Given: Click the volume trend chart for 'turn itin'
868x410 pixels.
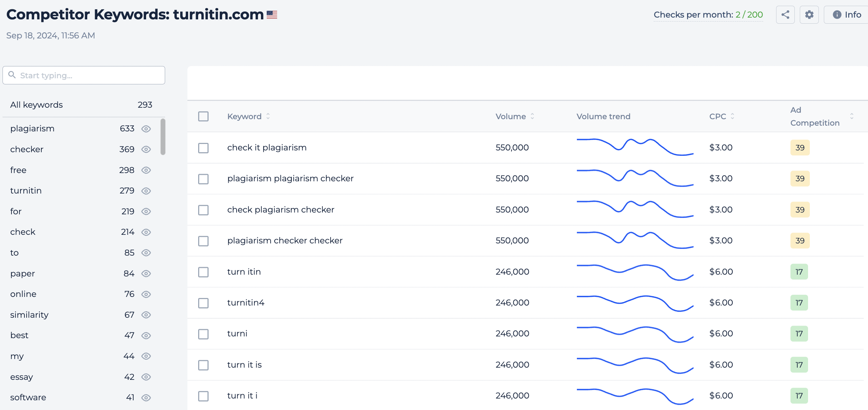Looking at the screenshot, I should click(x=635, y=272).
